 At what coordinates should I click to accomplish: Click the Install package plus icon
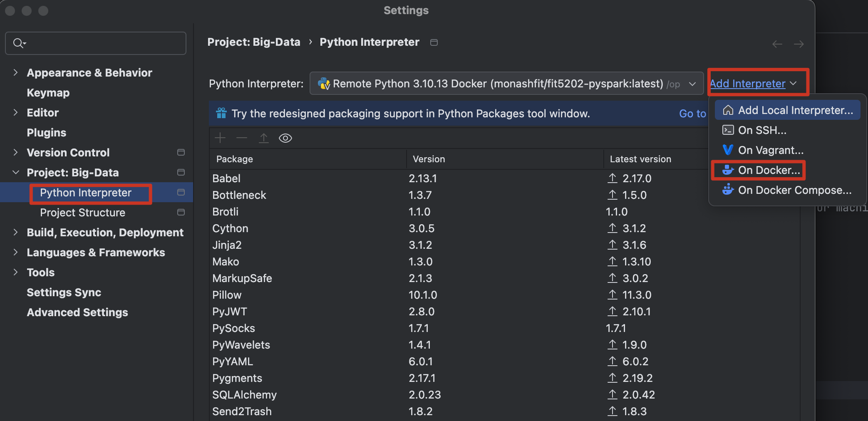pyautogui.click(x=220, y=138)
